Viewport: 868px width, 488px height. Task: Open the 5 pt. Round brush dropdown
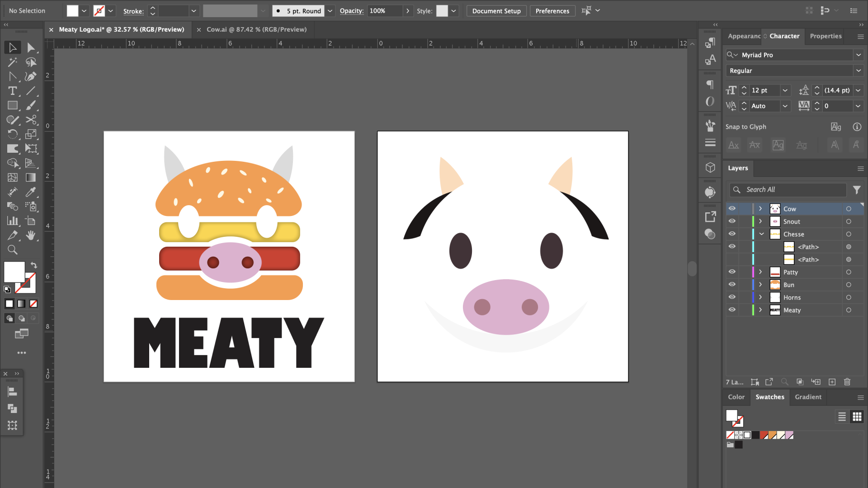point(330,11)
